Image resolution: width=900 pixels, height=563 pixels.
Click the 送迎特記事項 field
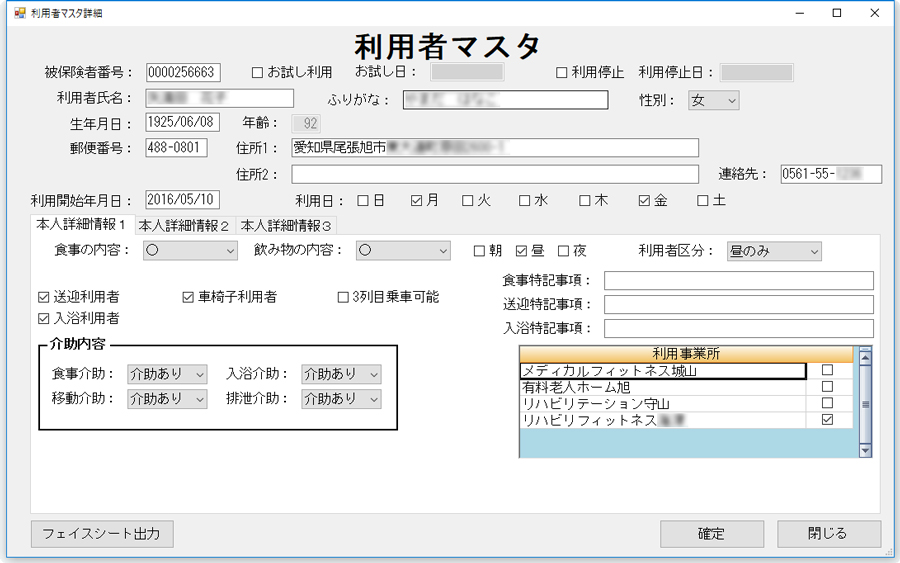[739, 304]
